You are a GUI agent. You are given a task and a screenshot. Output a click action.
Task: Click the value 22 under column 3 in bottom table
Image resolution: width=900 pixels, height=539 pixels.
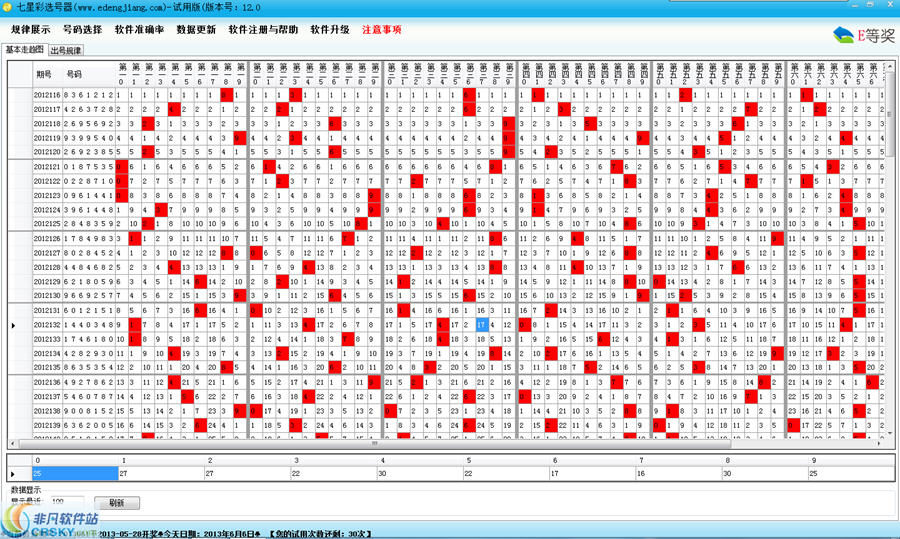334,474
